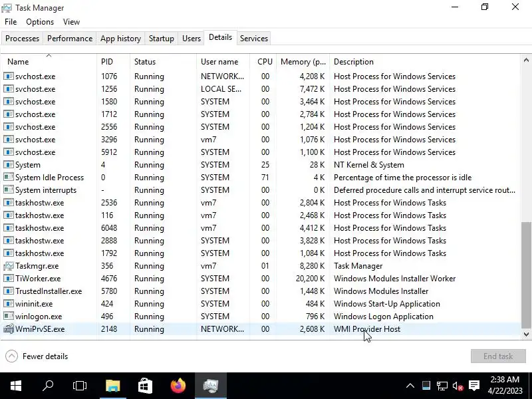This screenshot has height=399, width=532.
Task: Click 'Windows Modules Installer Worker' description
Action: (x=394, y=279)
